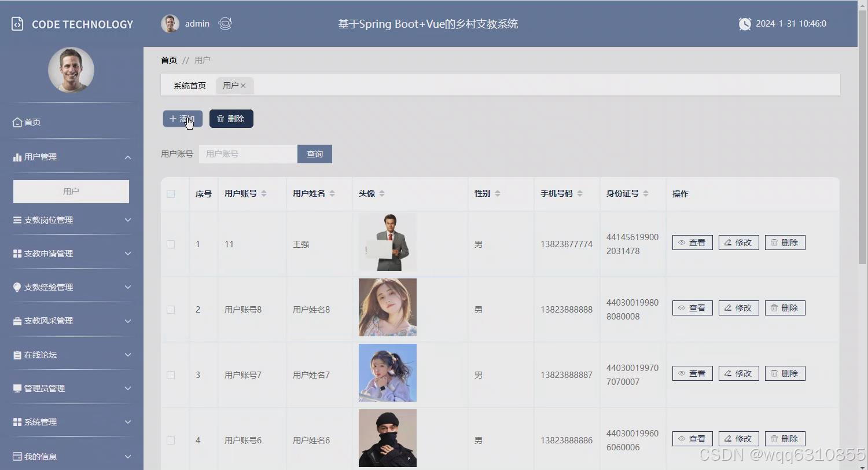Check the row for 用户账号6

click(171, 440)
